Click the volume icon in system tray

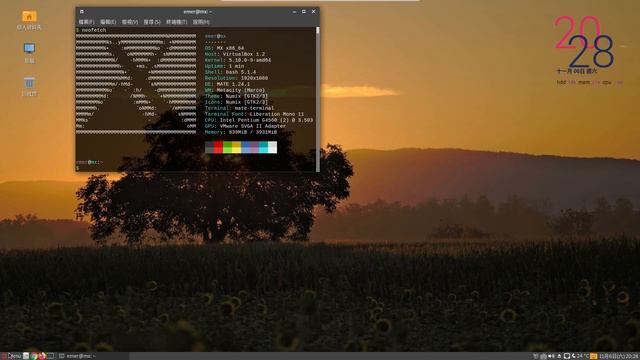coord(551,356)
